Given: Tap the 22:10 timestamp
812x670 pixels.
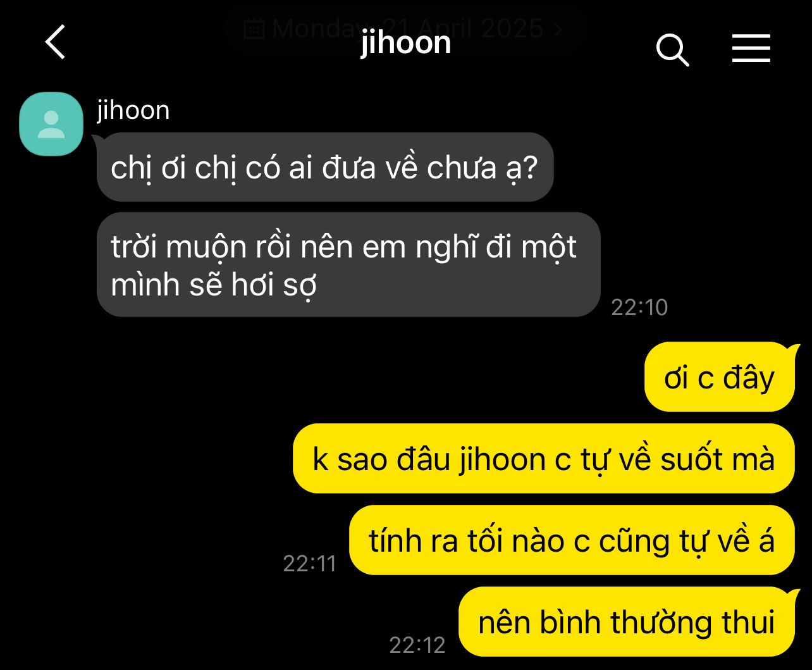Looking at the screenshot, I should click(639, 307).
